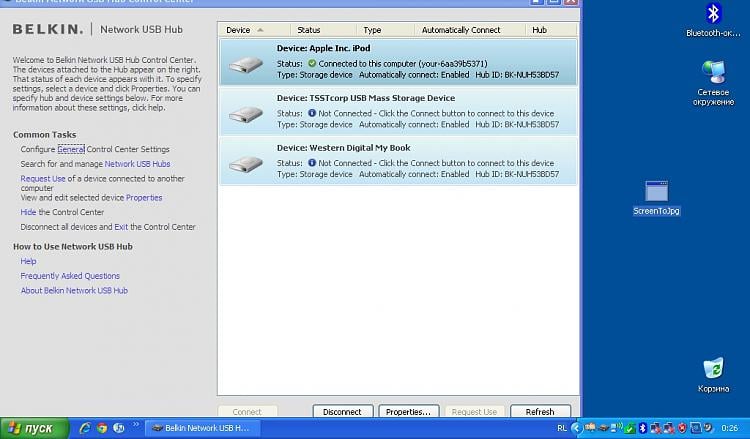
Task: Select 'Device: Western Digital My Book' text
Action: click(343, 148)
